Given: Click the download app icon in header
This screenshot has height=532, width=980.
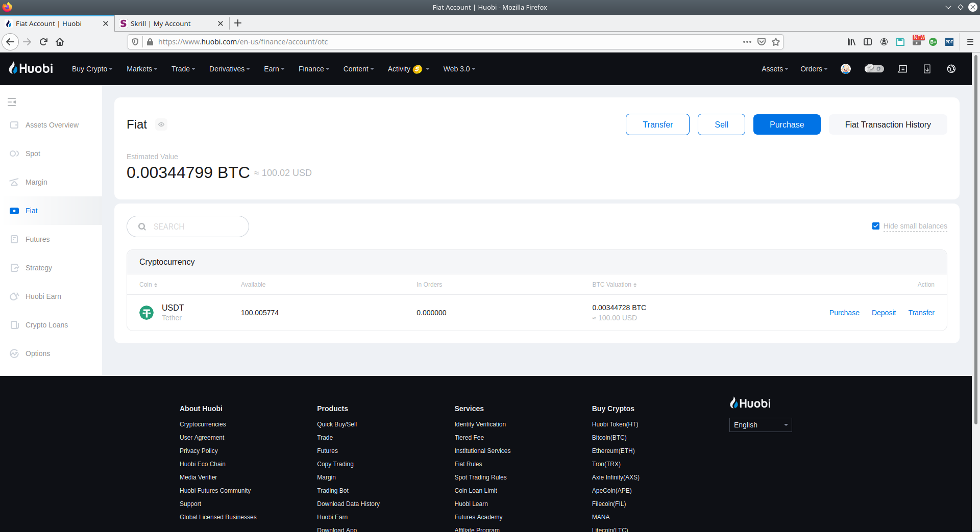Looking at the screenshot, I should pos(927,69).
